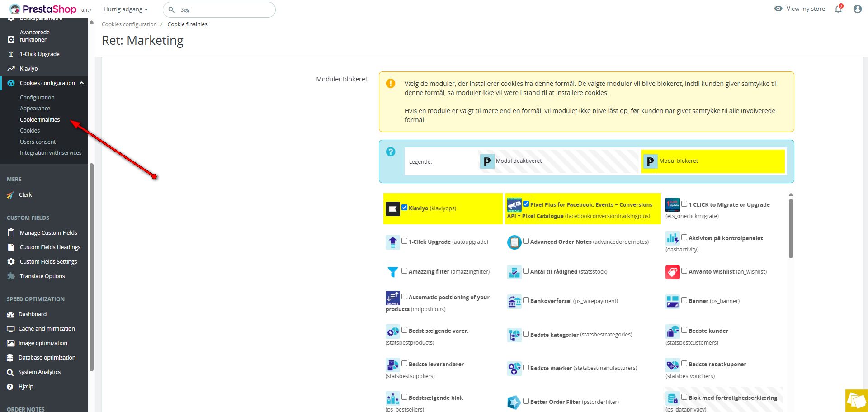This screenshot has width=868, height=412.
Task: Enable the 1-Click Upgrade autoupgrade checkbox
Action: coord(405,241)
